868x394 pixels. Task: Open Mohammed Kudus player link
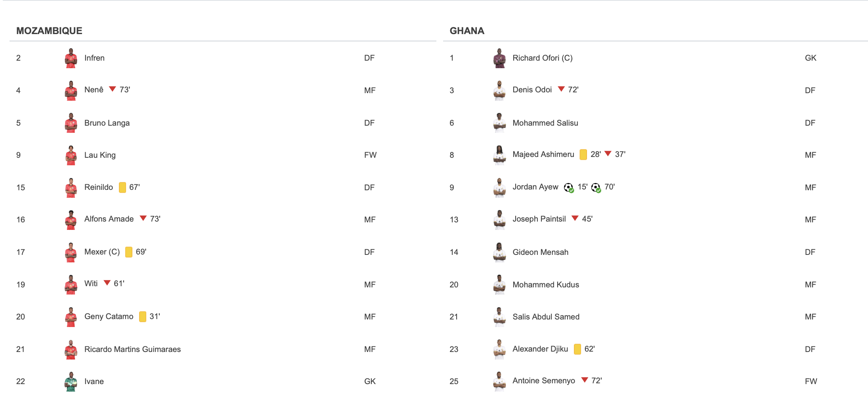545,285
